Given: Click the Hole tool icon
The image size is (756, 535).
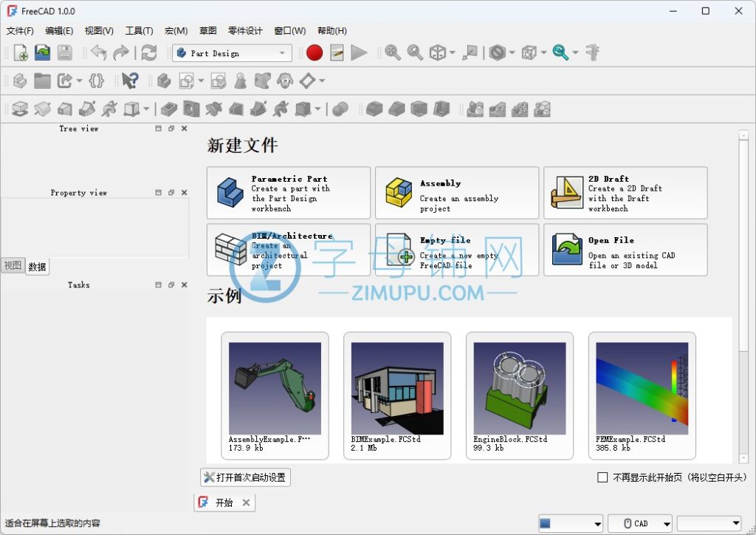Looking at the screenshot, I should 191,109.
